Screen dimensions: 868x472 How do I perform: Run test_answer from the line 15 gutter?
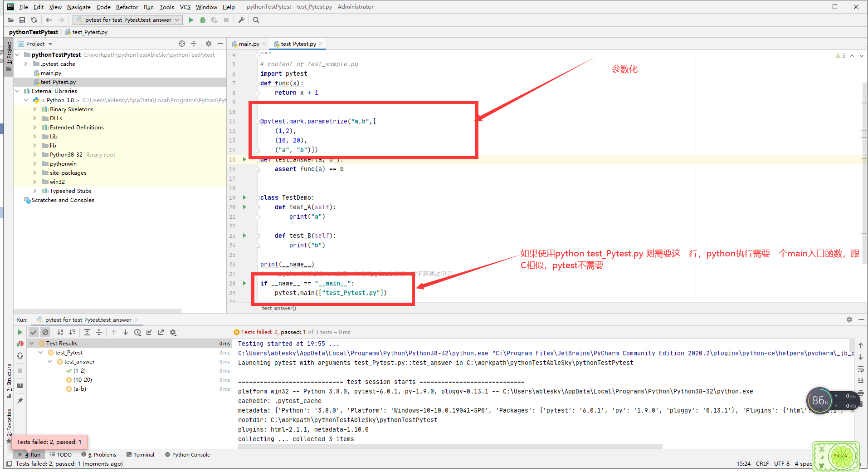(x=244, y=159)
